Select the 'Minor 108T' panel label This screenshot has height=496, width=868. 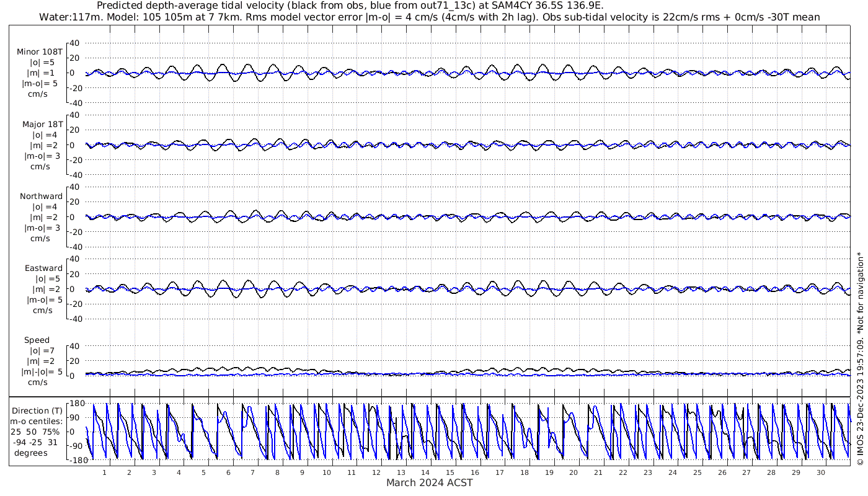[40, 52]
